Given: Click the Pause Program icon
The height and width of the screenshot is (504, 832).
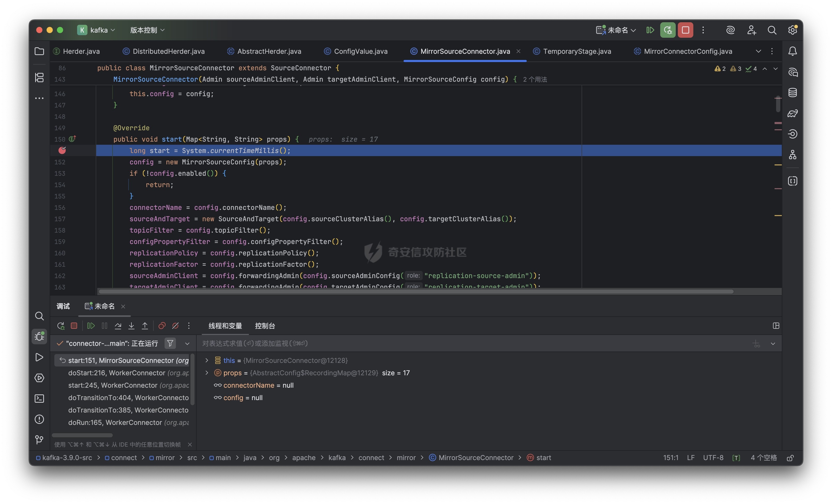Looking at the screenshot, I should 104,326.
